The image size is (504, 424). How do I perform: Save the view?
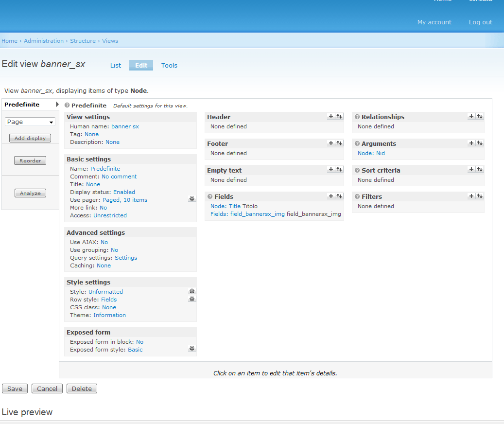click(15, 389)
